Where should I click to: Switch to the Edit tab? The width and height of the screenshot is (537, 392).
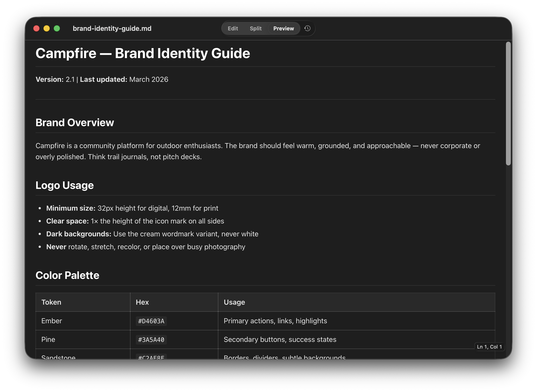[233, 28]
